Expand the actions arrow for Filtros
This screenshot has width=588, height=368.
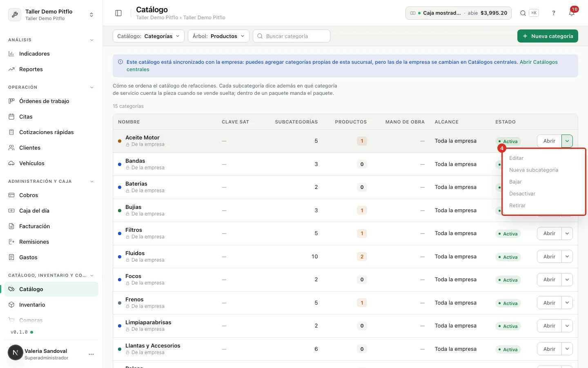pos(567,233)
